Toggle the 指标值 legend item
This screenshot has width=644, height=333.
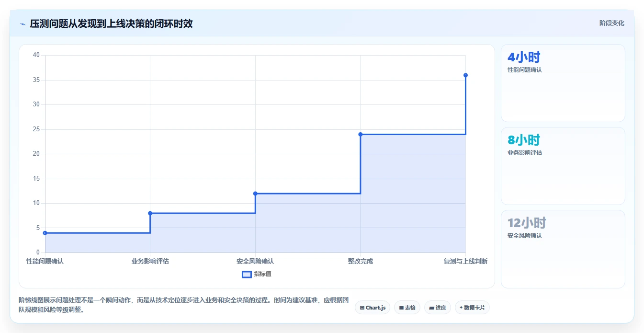click(x=257, y=274)
